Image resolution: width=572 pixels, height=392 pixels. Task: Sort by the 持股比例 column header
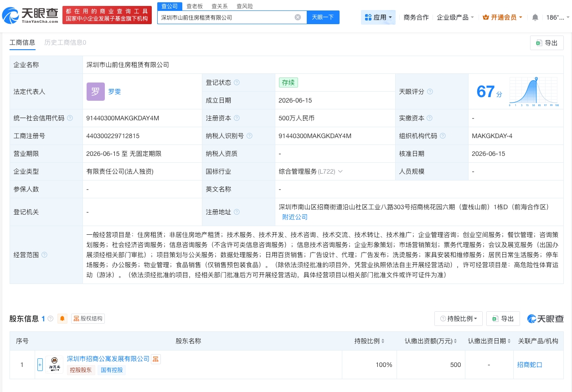(370, 341)
